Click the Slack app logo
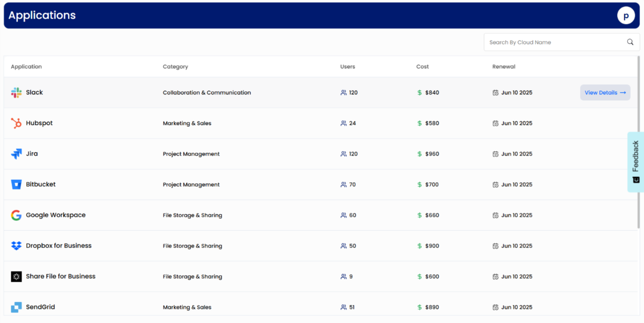The width and height of the screenshot is (644, 323). pyautogui.click(x=16, y=93)
